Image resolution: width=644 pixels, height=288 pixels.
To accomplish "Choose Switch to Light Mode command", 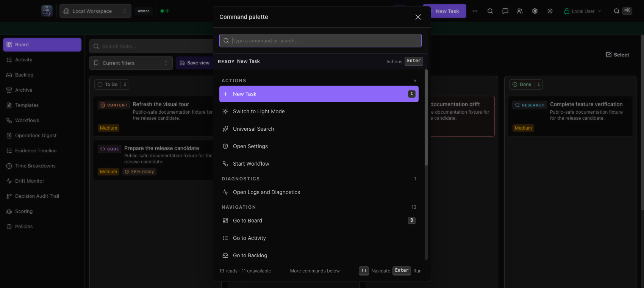I will 319,111.
